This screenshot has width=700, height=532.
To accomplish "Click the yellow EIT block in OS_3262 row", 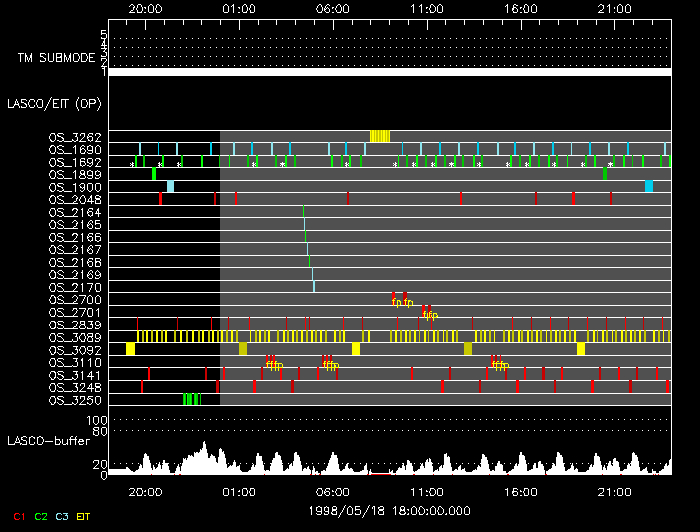I will tap(380, 136).
